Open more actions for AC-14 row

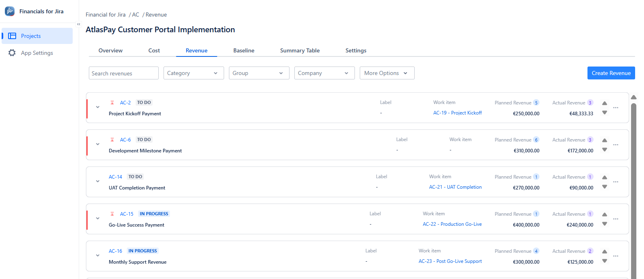[x=616, y=182]
